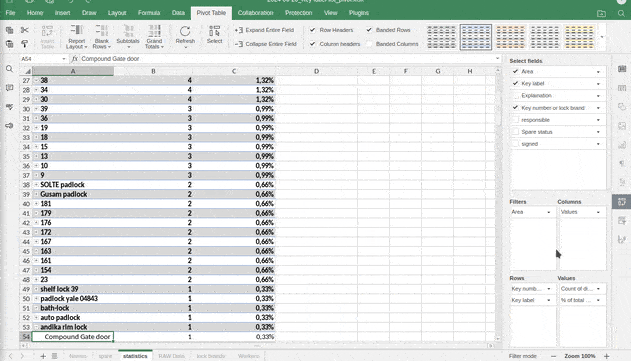Click the function fx icon
This screenshot has width=631, height=361.
[74, 59]
